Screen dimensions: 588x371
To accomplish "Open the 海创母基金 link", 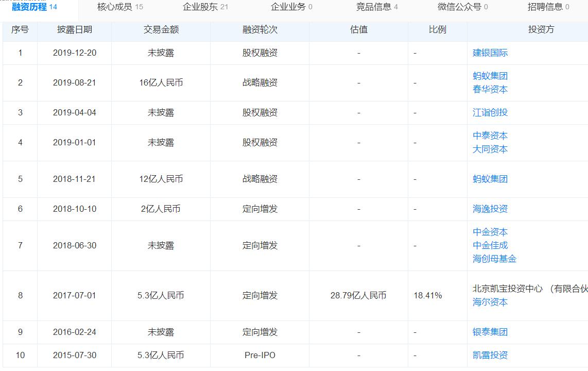I will tap(493, 259).
